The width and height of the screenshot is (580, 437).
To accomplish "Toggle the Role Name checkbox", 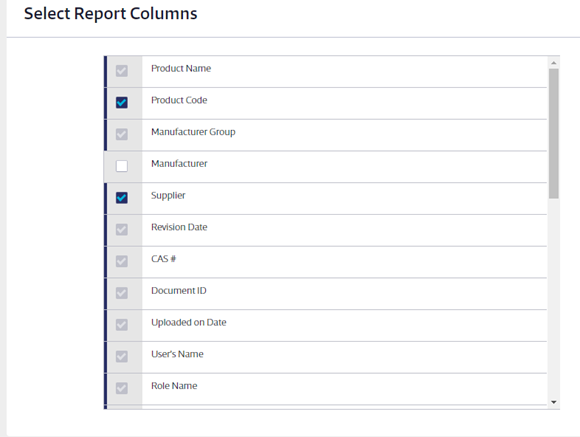I will (122, 388).
